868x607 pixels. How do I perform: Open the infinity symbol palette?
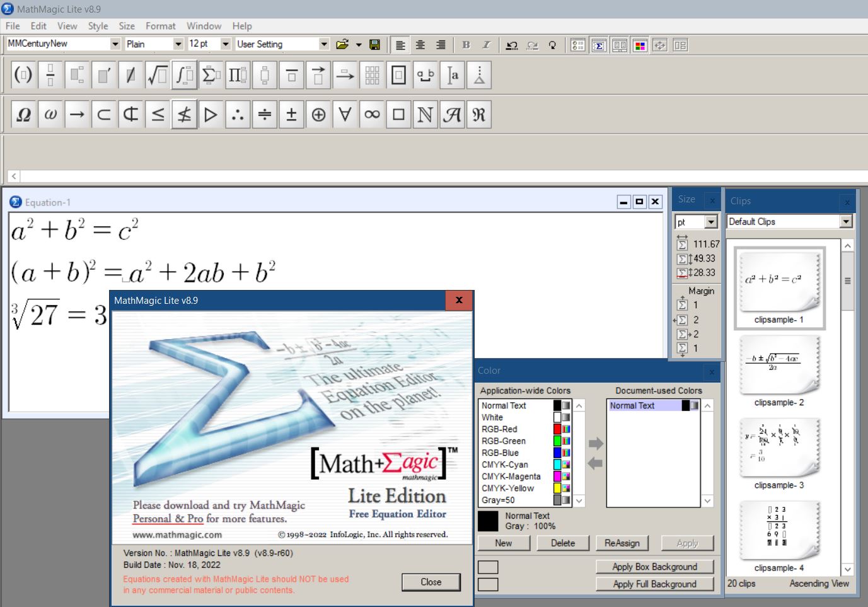[x=372, y=115]
